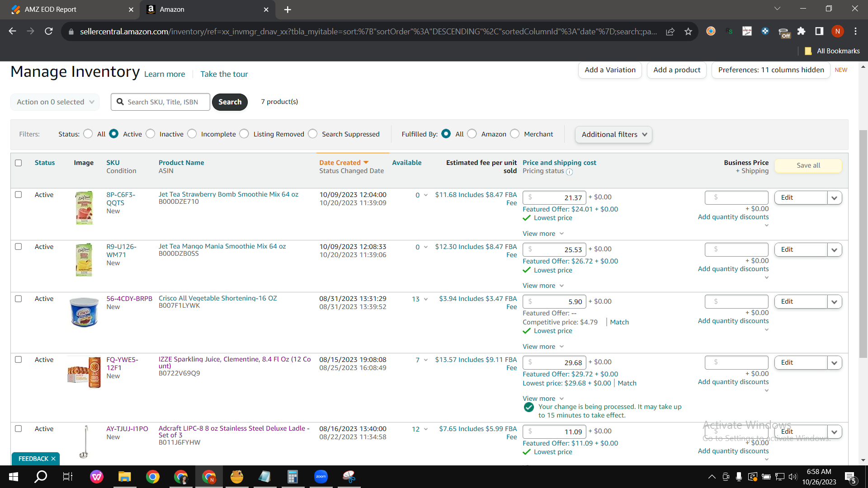The height and width of the screenshot is (488, 868).
Task: Check the Jet Tea Strawberry Bomb row
Action: [19, 195]
